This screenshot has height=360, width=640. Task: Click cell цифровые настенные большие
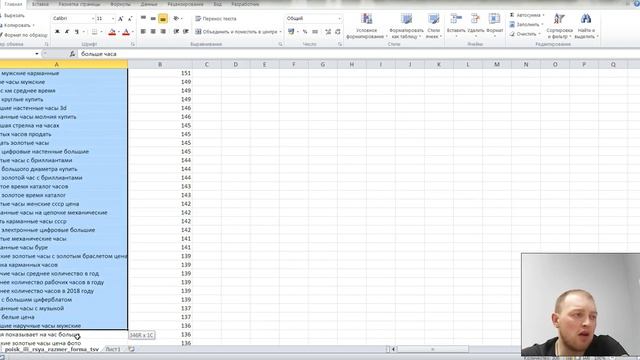click(64, 151)
